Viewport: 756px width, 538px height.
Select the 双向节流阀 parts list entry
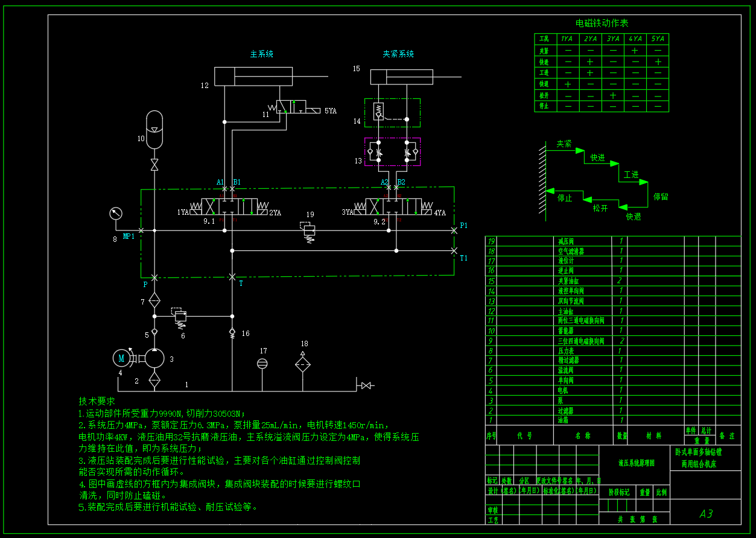tap(571, 301)
